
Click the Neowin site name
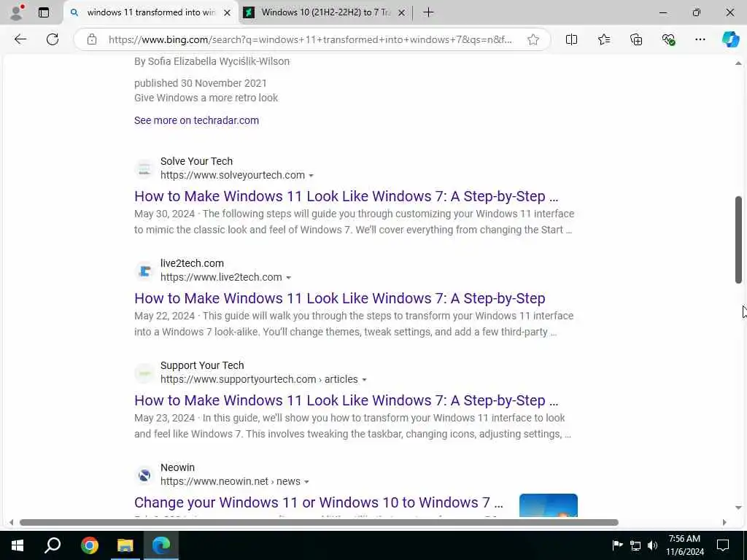pos(178,467)
